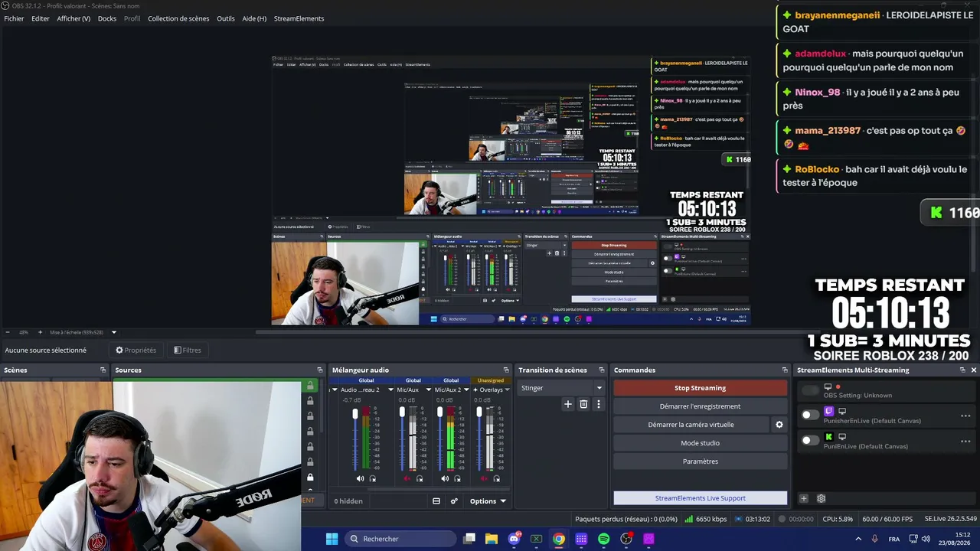Toggle monitoring headphones for Mic/Aux 2

click(458, 479)
